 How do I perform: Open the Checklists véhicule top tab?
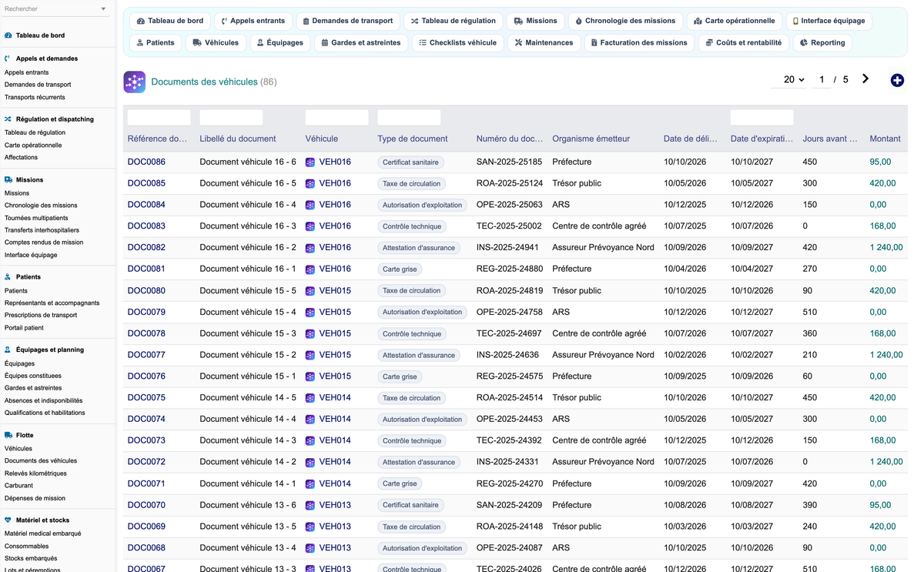(x=457, y=42)
